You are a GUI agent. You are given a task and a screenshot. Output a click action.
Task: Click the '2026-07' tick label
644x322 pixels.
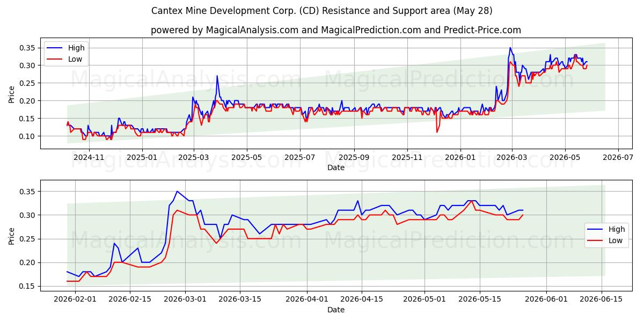point(618,157)
